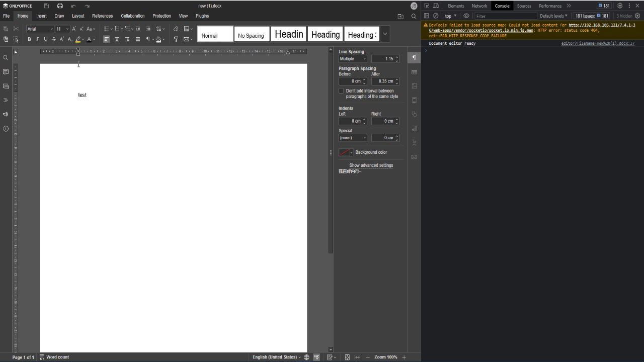
Task: Open the paragraph line spacing toolbar dropdown
Action: point(160,29)
